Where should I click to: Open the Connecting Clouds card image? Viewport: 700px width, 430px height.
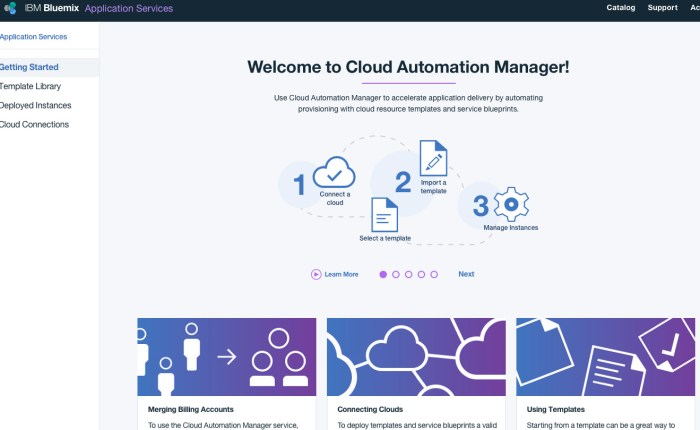416,357
